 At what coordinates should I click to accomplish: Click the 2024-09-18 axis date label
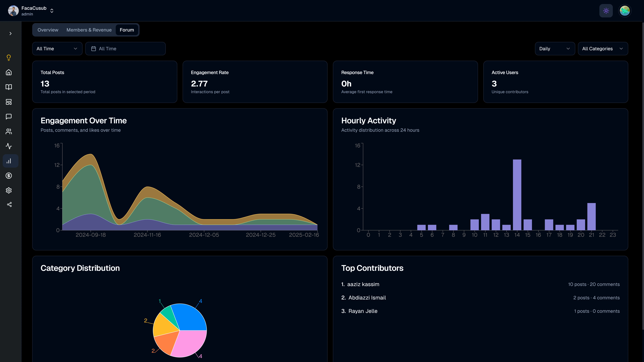(x=91, y=235)
